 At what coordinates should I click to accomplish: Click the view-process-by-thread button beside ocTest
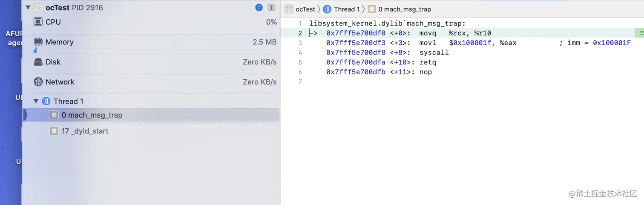pos(272,8)
